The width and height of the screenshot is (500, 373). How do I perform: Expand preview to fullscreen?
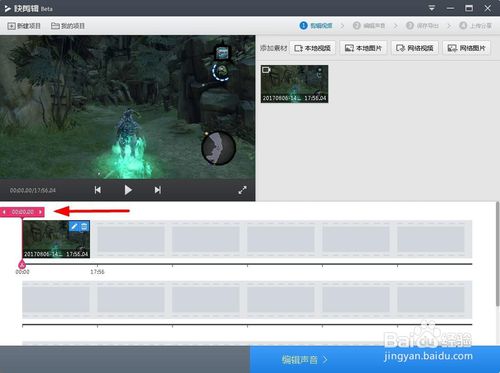coord(243,190)
